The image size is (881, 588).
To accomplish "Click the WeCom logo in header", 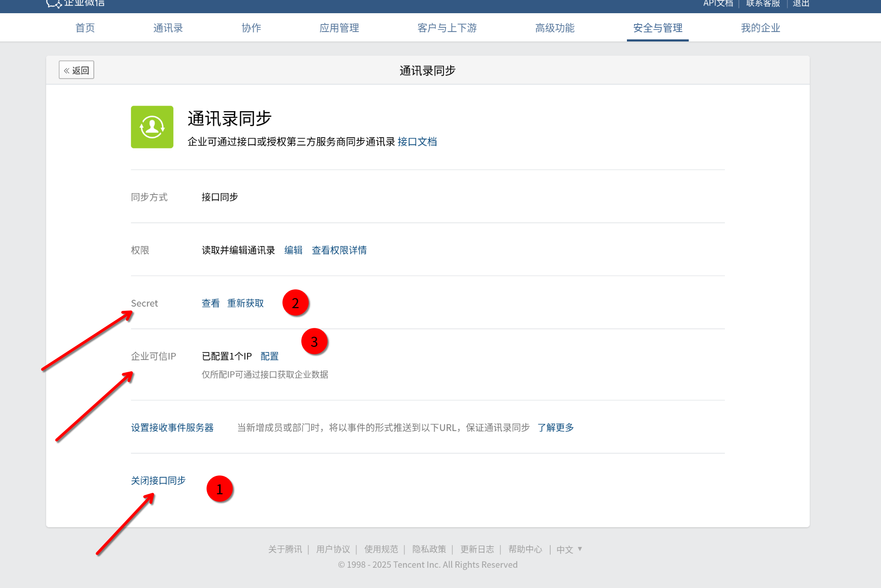I will [75, 3].
